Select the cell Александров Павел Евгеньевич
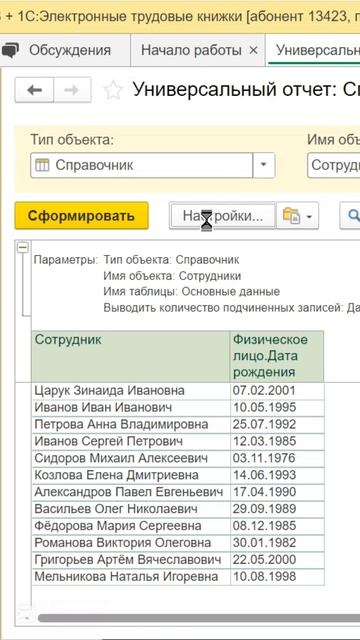 131,492
